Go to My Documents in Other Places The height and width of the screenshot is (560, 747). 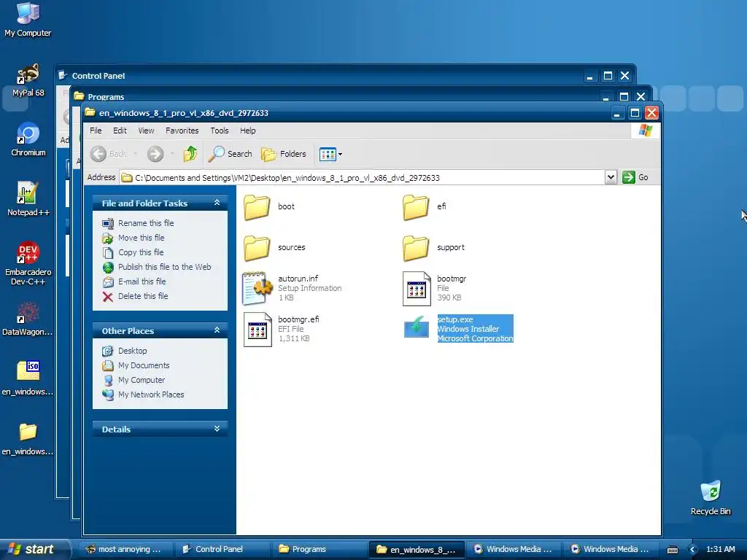pos(144,365)
